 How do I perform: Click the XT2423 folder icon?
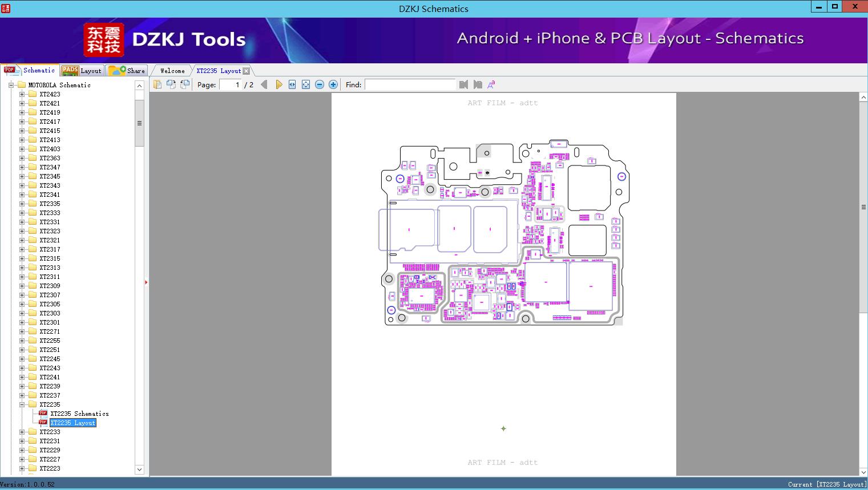(x=33, y=94)
